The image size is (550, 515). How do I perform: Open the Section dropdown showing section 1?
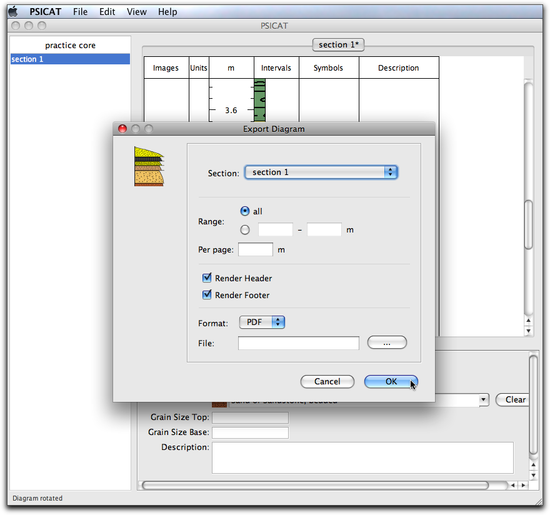[x=321, y=172]
